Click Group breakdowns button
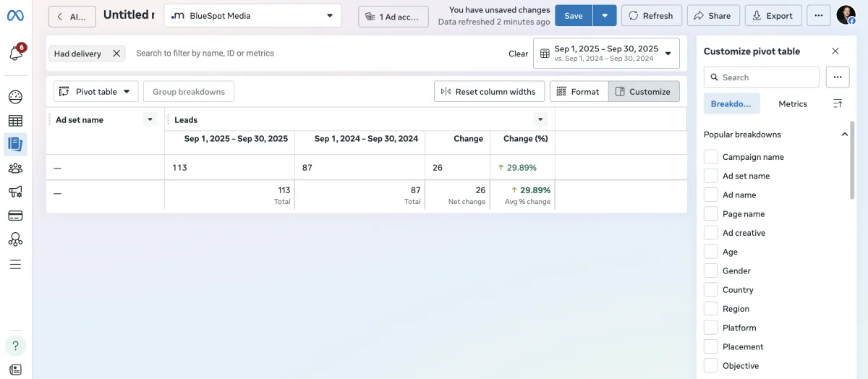Image resolution: width=868 pixels, height=379 pixels. click(189, 91)
